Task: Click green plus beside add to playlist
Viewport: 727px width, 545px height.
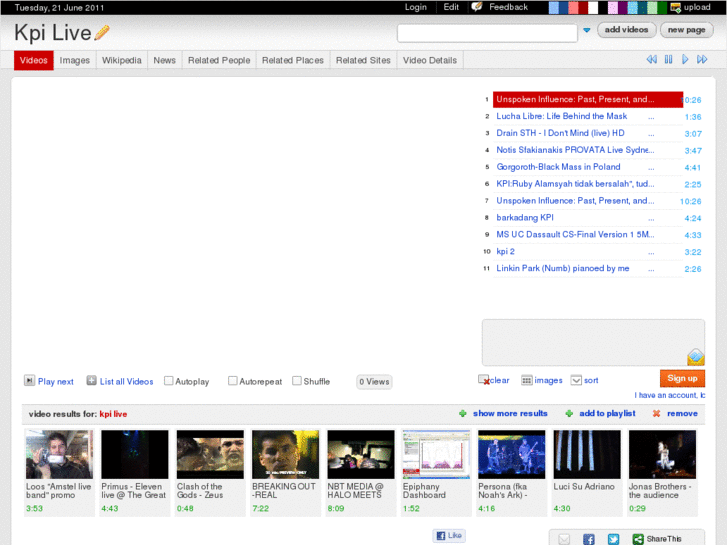Action: [569, 413]
